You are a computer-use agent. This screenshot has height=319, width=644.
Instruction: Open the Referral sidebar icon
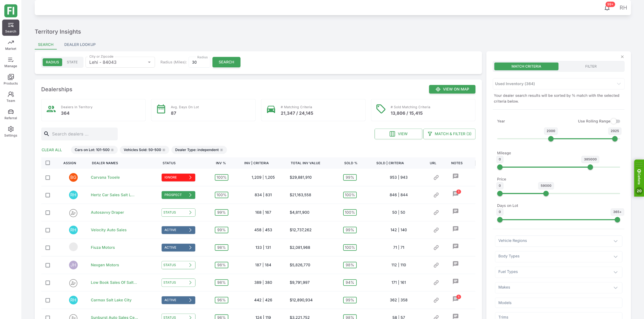(x=11, y=114)
